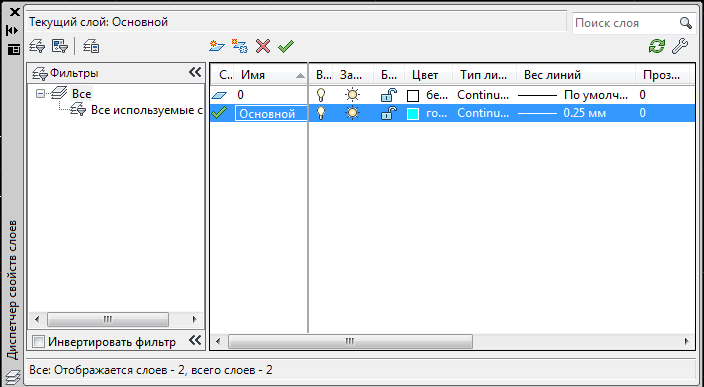
Task: Open layer settings wrench icon
Action: coord(680,46)
